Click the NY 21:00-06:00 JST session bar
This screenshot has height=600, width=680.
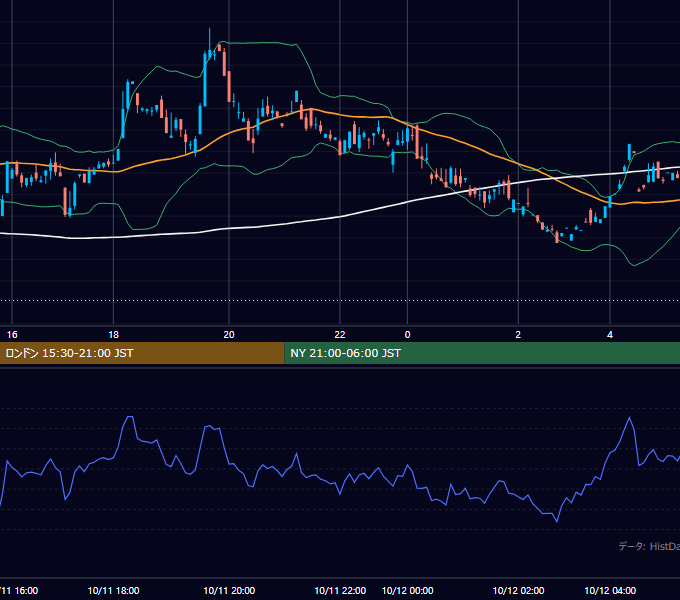[x=482, y=353]
